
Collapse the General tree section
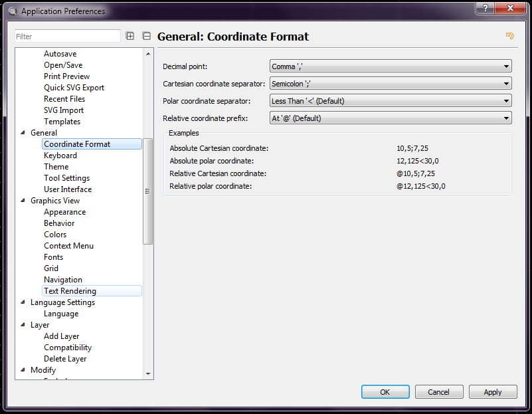click(x=24, y=133)
